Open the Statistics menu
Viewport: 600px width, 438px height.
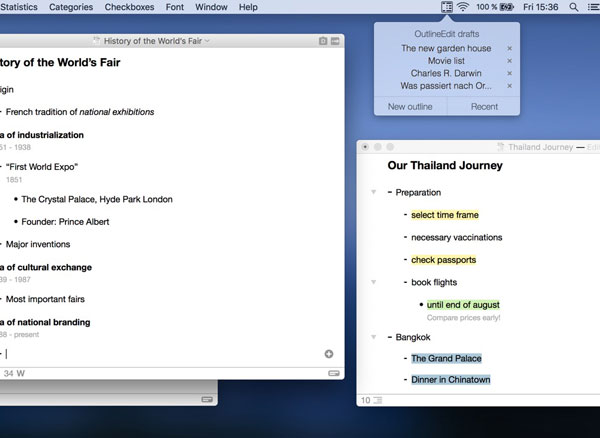pyautogui.click(x=19, y=7)
